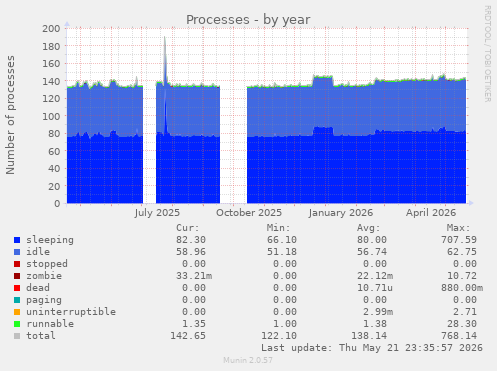497x371 pixels.
Task: Click dead average value 10.71u
Action: click(x=375, y=288)
